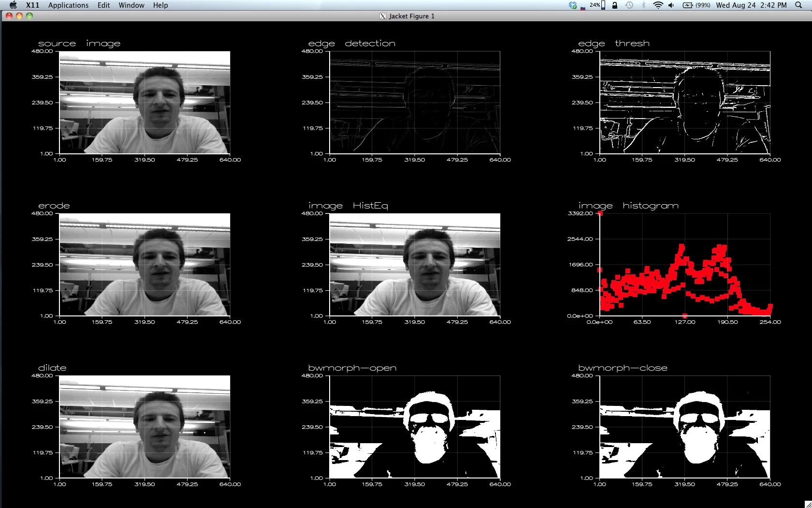The image size is (812, 508).
Task: Click the 'source image' title text
Action: [x=79, y=44]
